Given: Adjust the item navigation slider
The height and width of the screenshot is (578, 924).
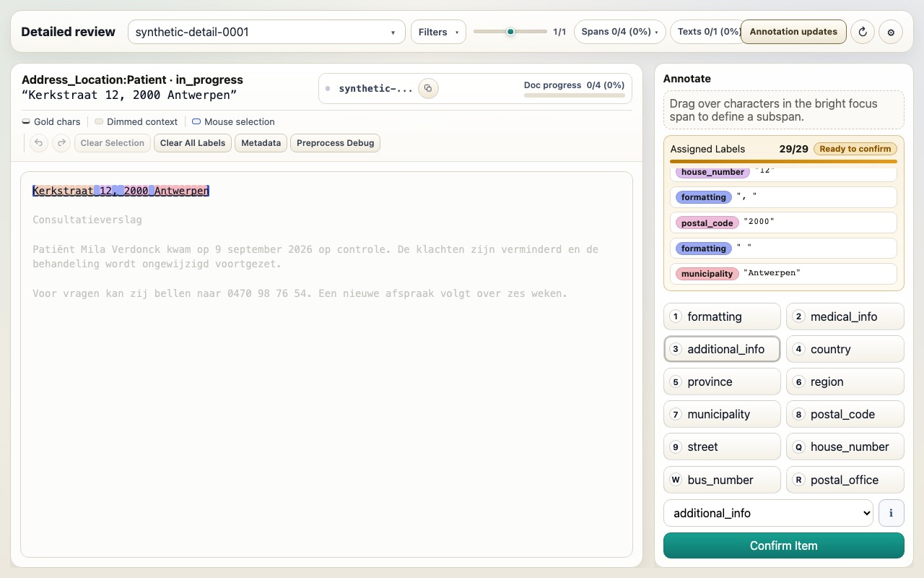Looking at the screenshot, I should [x=510, y=32].
